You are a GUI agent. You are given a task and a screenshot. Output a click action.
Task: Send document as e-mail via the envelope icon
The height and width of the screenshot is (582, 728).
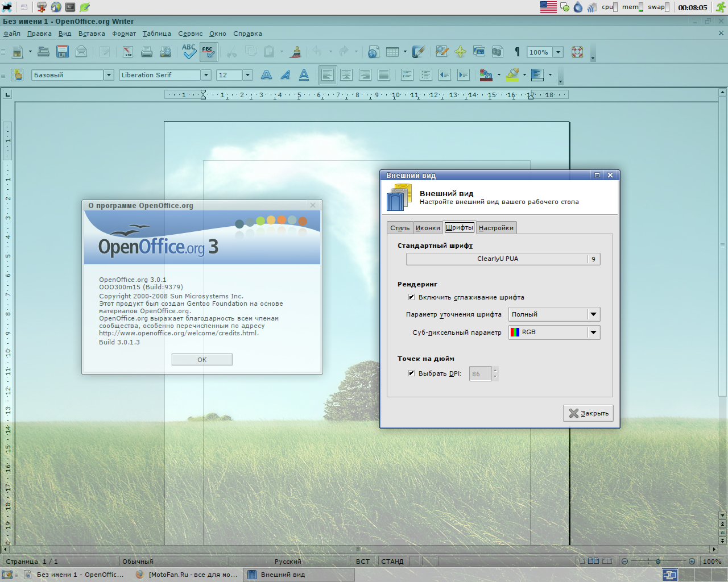81,52
